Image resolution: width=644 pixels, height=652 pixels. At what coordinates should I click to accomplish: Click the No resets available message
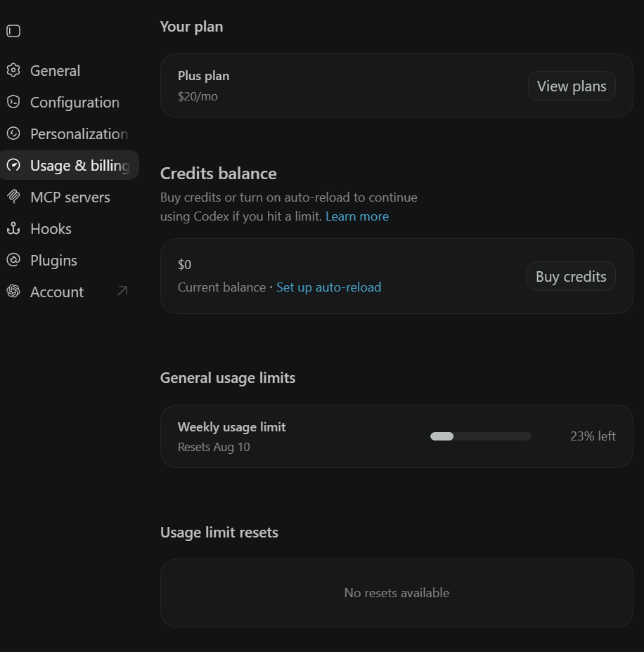point(397,593)
